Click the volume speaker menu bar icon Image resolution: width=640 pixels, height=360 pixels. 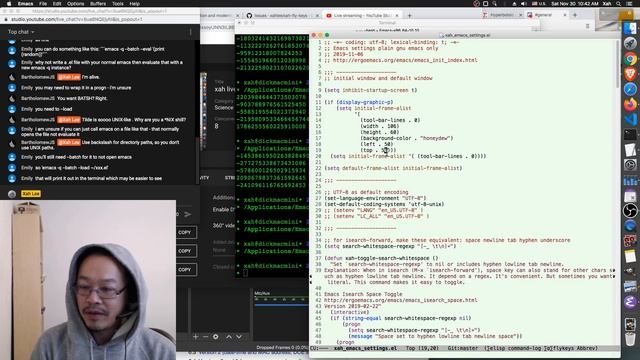[524, 4]
